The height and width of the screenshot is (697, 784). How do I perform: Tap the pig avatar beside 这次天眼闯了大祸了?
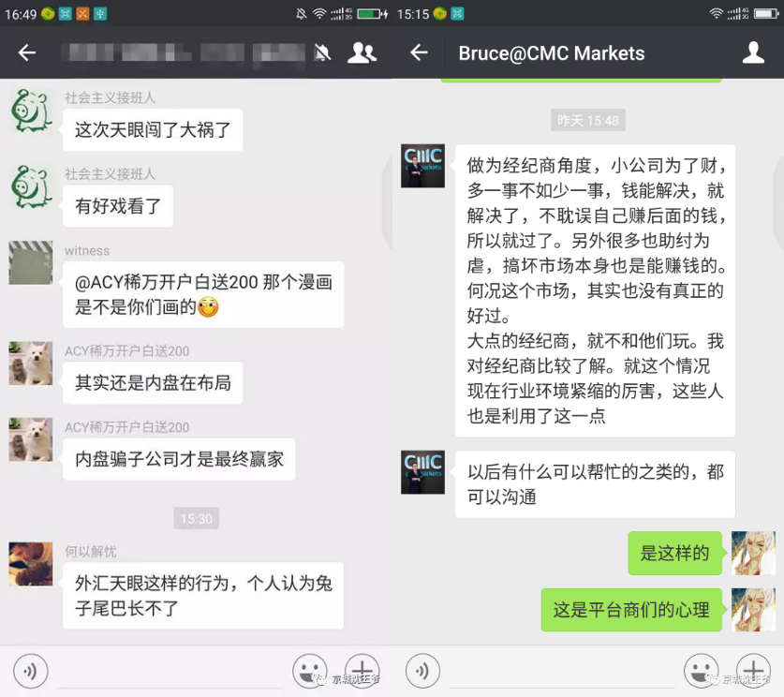click(x=31, y=111)
